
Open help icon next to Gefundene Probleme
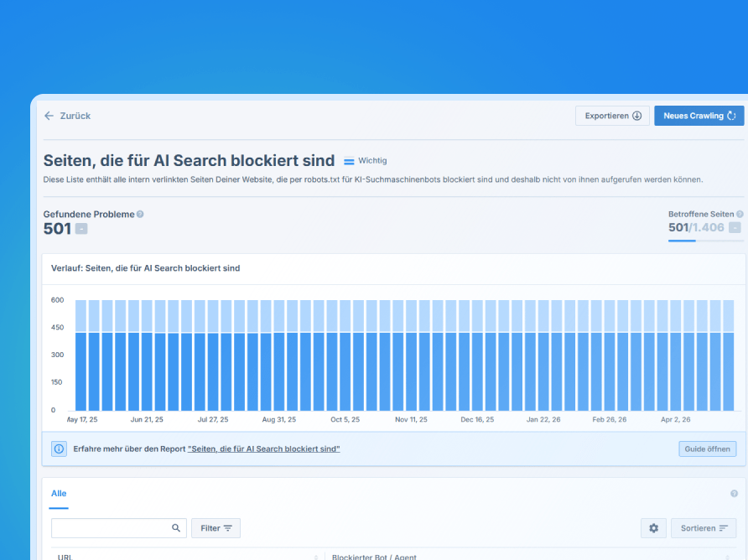pos(140,214)
